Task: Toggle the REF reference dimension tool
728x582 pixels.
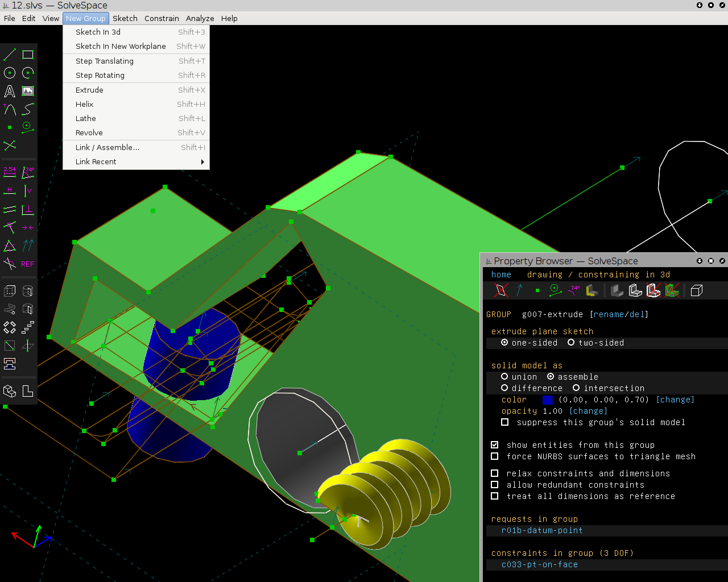Action: point(28,264)
